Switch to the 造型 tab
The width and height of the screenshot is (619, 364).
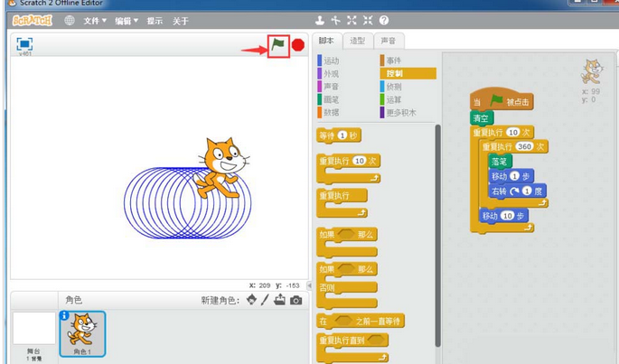click(358, 41)
